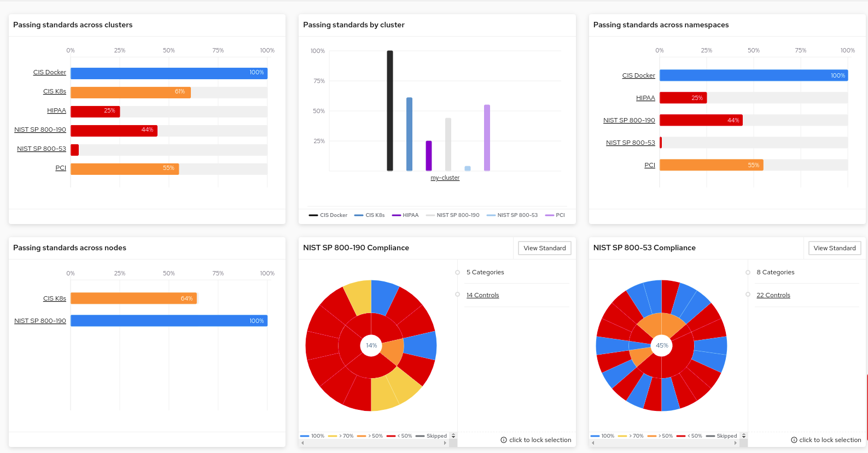Click View Standard for NIST SP 800-190
Viewport: 868px width, 453px height.
click(x=545, y=248)
